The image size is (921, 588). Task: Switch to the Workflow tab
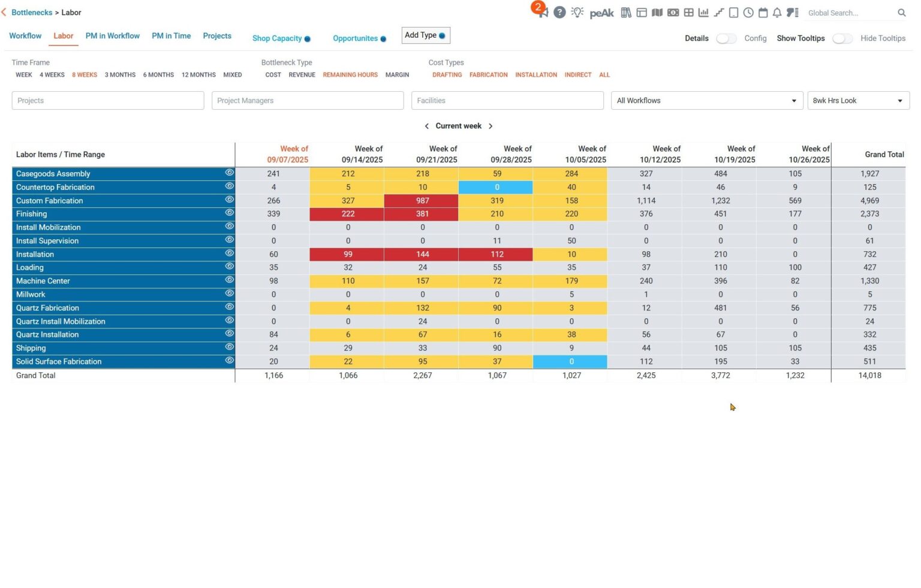25,36
